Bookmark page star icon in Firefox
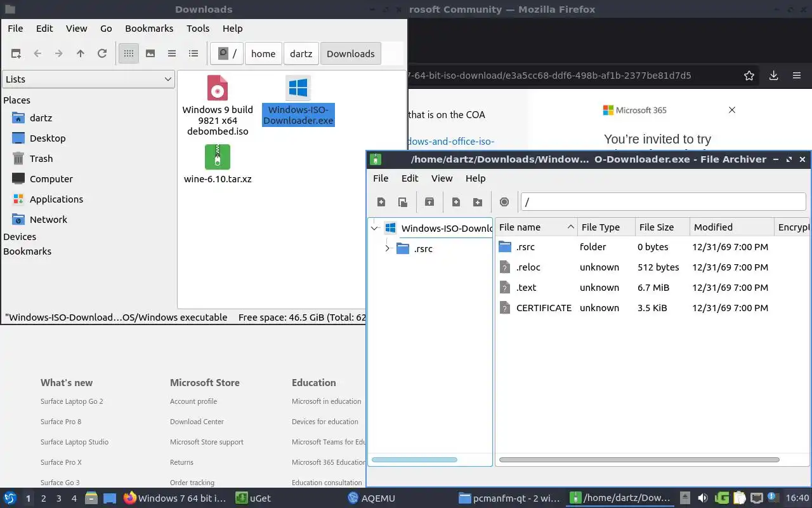Viewport: 812px width, 508px height. (x=749, y=76)
